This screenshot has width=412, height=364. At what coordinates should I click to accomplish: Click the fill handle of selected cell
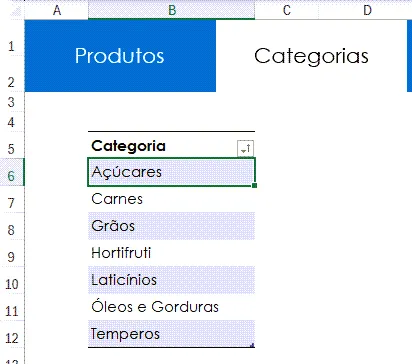coord(254,185)
